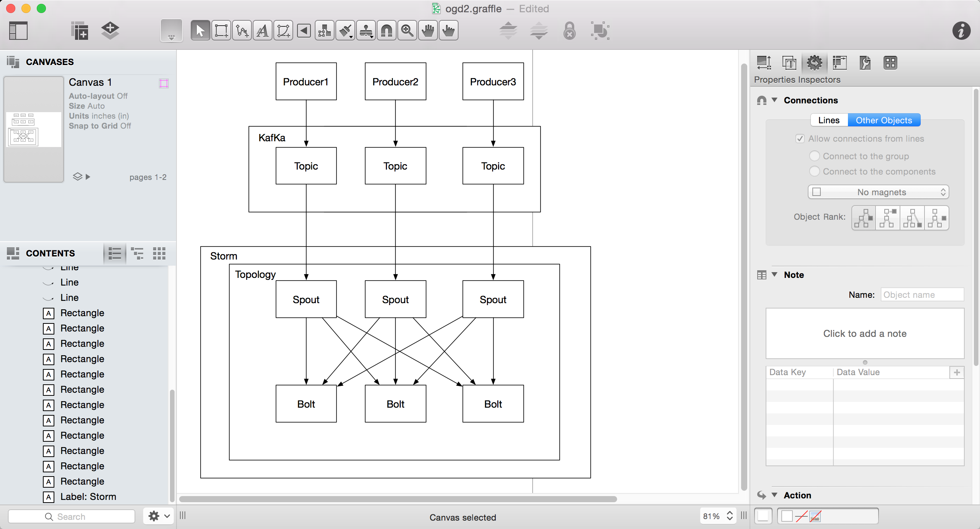Expand the Connections properties expander
The height and width of the screenshot is (529, 980).
click(776, 100)
